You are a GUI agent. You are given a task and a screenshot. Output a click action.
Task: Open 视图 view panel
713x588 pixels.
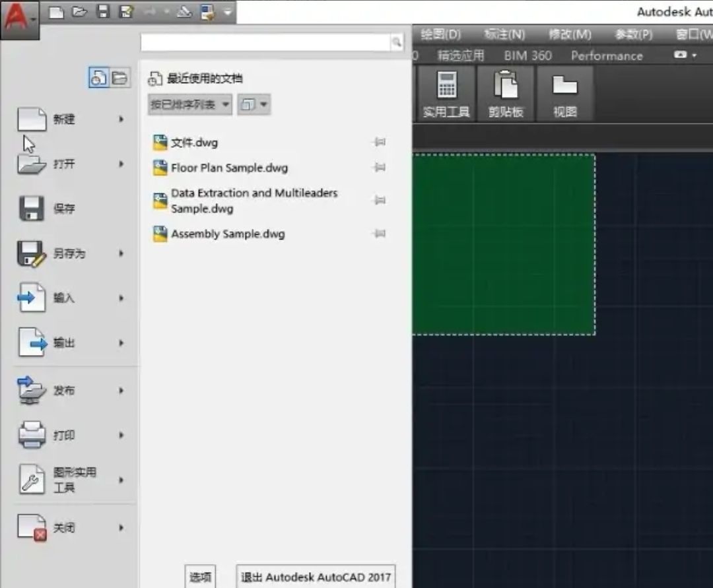click(565, 94)
